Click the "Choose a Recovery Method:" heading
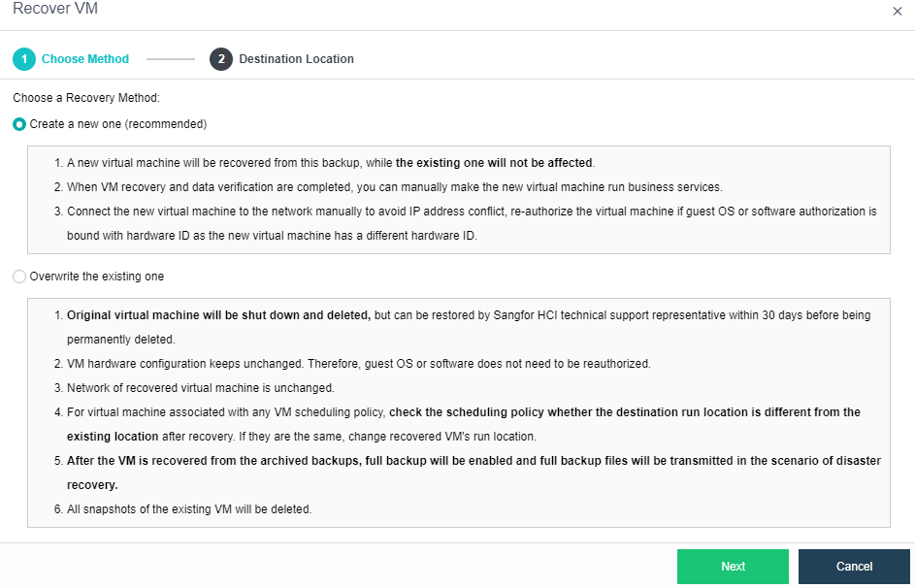 [x=86, y=98]
